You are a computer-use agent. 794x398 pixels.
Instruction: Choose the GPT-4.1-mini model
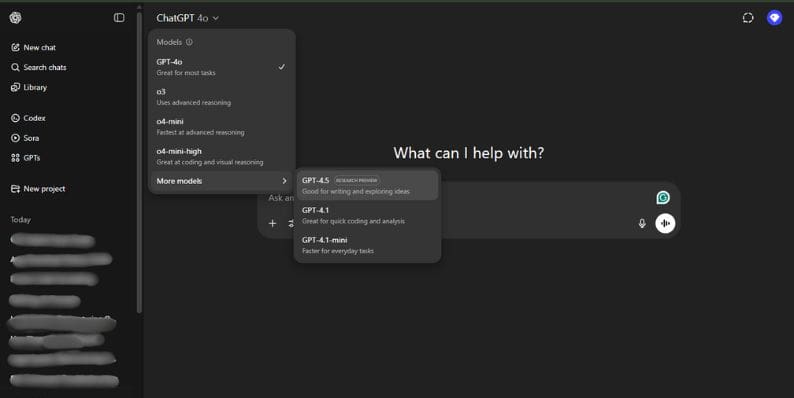[x=367, y=245]
